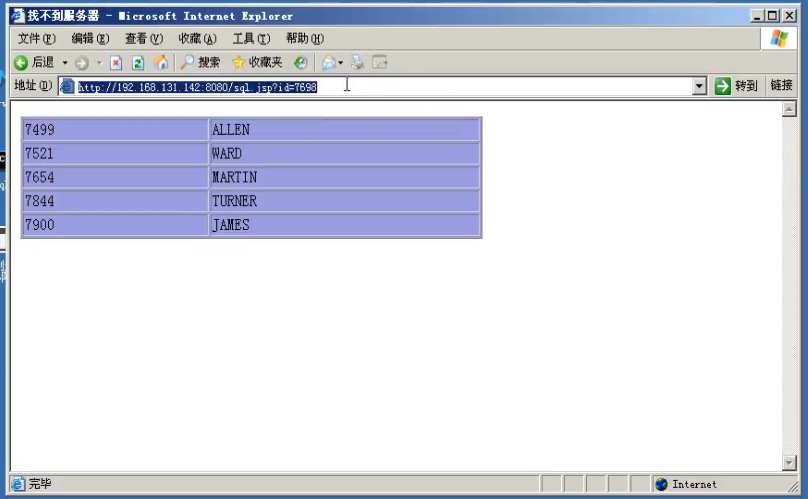Screen dimensions: 808x499
Task: Click the Windows flag logo icon
Action: pos(779,39)
